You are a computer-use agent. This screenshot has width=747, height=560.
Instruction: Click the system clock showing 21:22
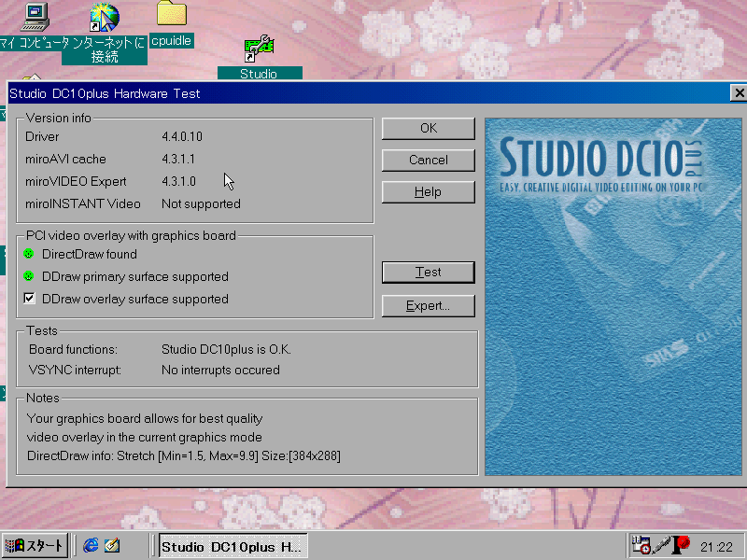(716, 547)
